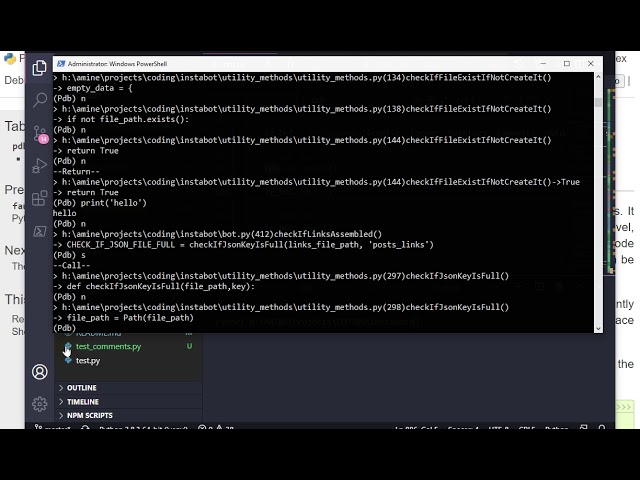Open the Accounts icon
The width and height of the screenshot is (640, 480).
coord(40,372)
